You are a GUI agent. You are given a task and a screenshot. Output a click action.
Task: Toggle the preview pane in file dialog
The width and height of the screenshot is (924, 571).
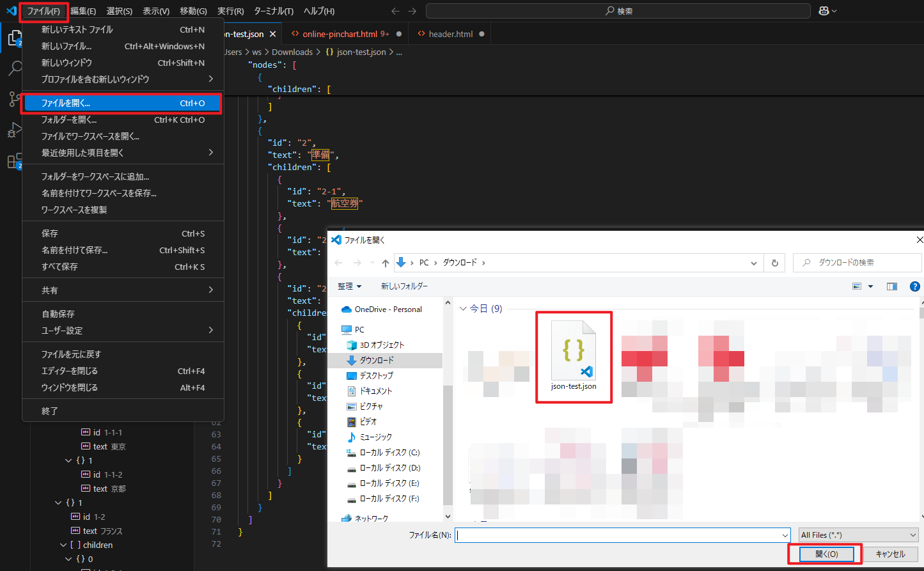coord(892,286)
